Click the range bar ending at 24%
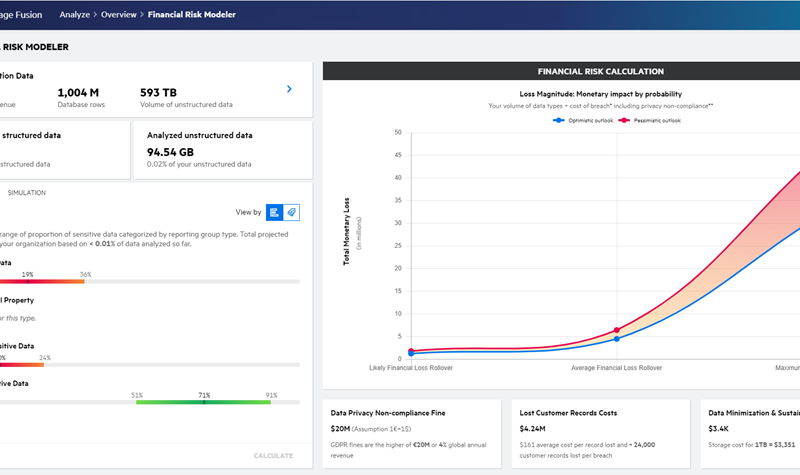 coord(22,365)
